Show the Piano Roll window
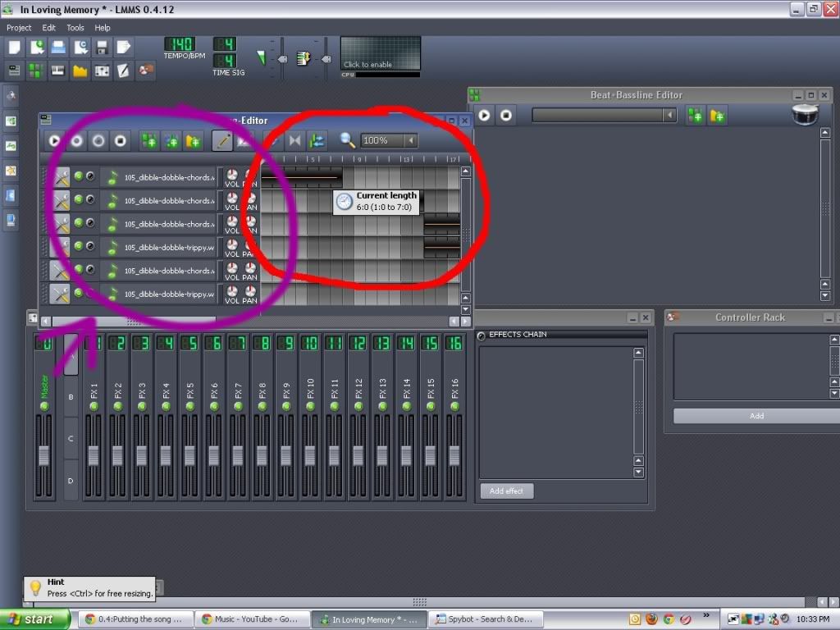 58,71
